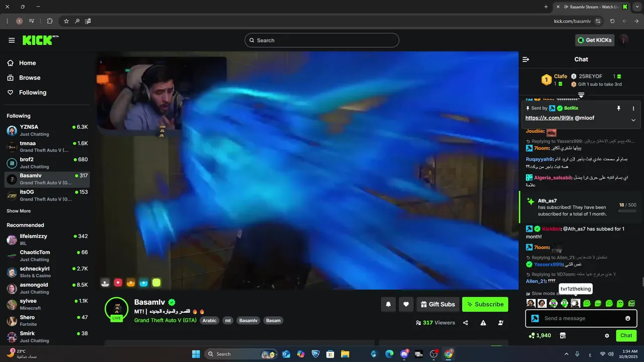Expand the Following list with Show More
Viewport: 644px width, 362px height.
pyautogui.click(x=19, y=211)
